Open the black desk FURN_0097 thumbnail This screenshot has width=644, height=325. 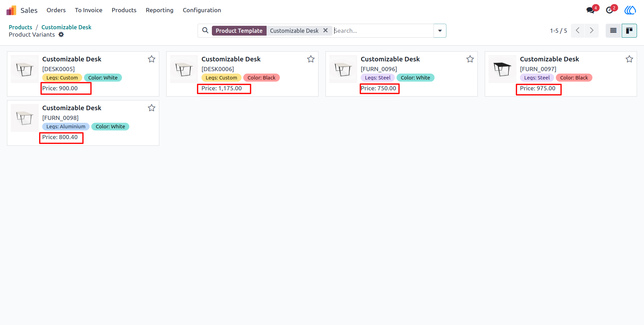(503, 69)
